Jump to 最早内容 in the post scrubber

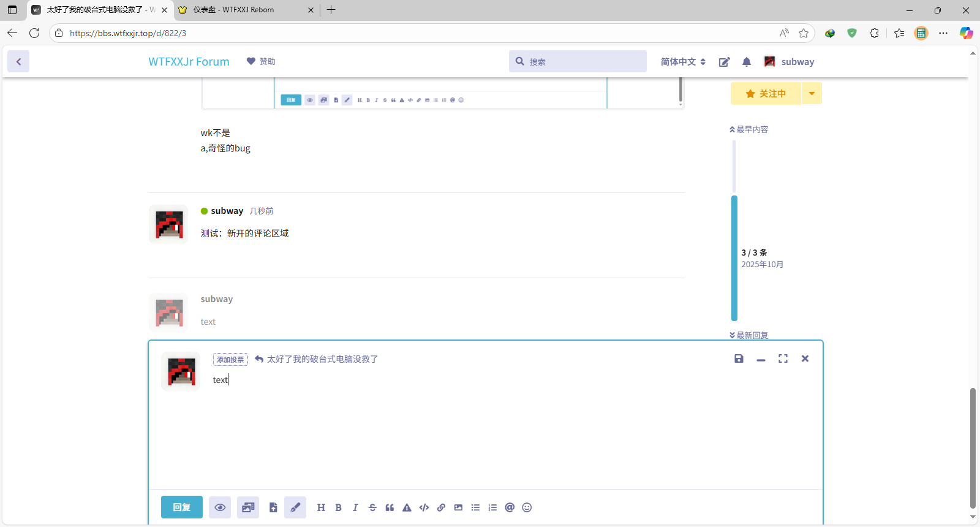(x=749, y=129)
